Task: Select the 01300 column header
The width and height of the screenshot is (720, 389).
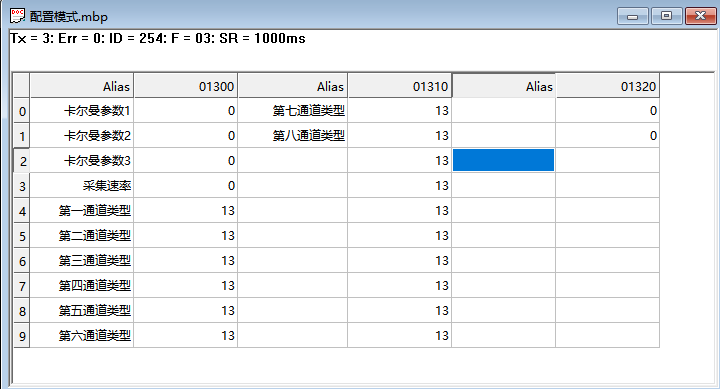Action: pyautogui.click(x=186, y=86)
